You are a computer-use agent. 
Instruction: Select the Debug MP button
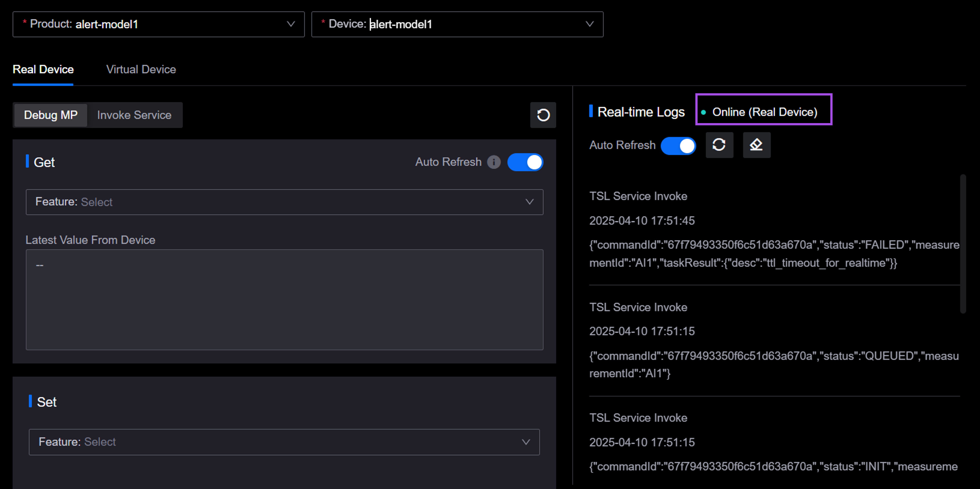tap(51, 115)
